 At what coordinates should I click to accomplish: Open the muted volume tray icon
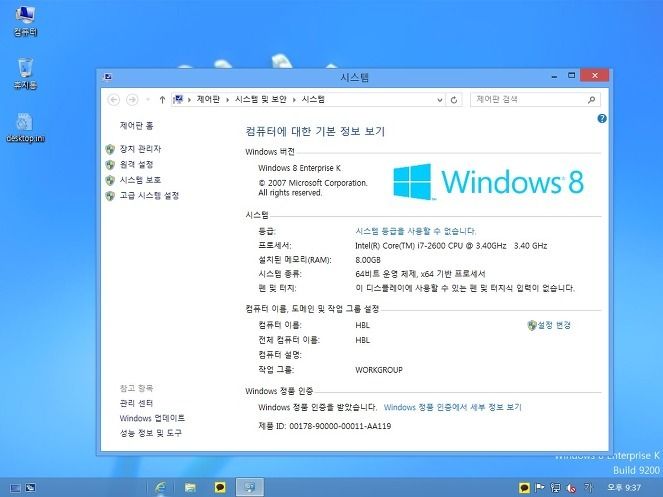click(571, 488)
